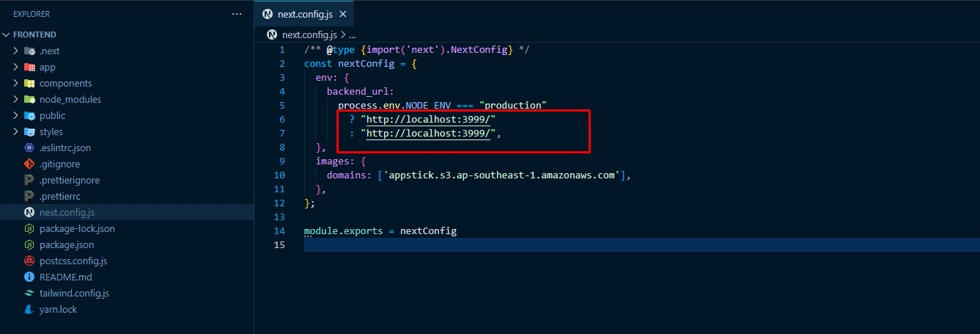Click the node_modules folder icon

[x=29, y=99]
